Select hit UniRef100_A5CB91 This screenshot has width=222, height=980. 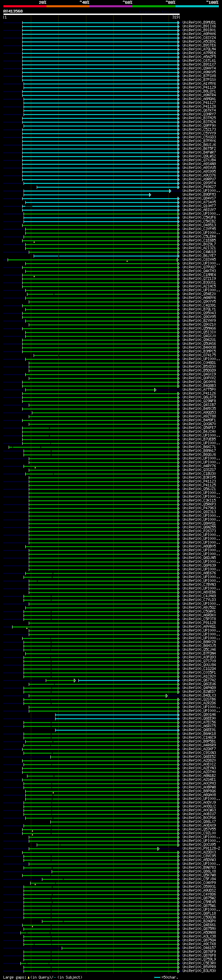(199, 41)
